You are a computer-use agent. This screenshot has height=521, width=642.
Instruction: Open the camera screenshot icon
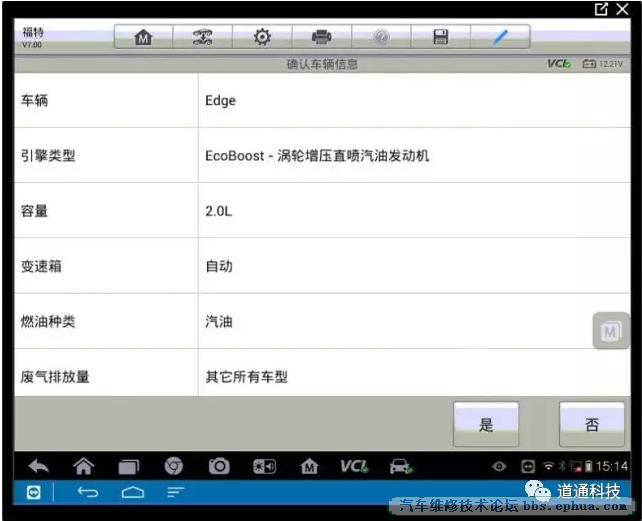pos(219,466)
